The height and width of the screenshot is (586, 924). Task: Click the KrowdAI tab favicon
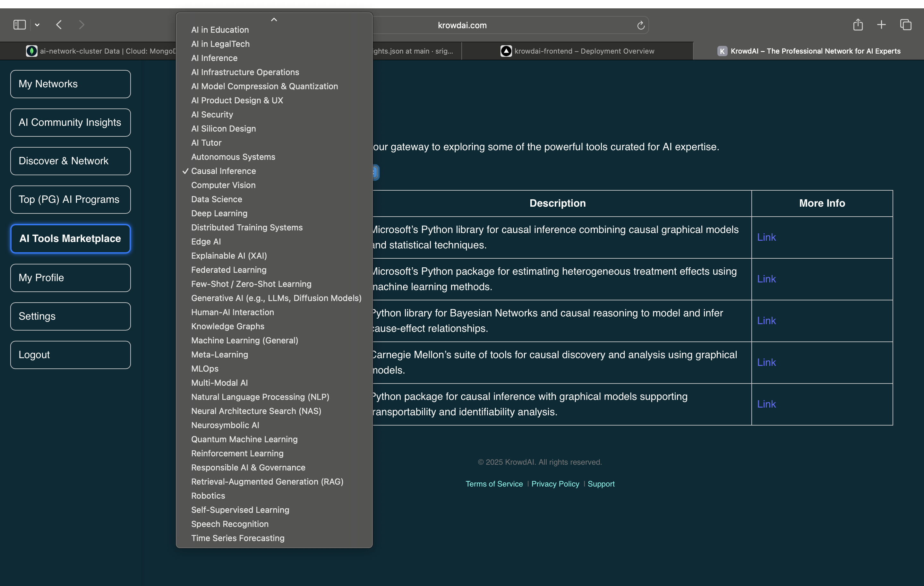pyautogui.click(x=722, y=51)
